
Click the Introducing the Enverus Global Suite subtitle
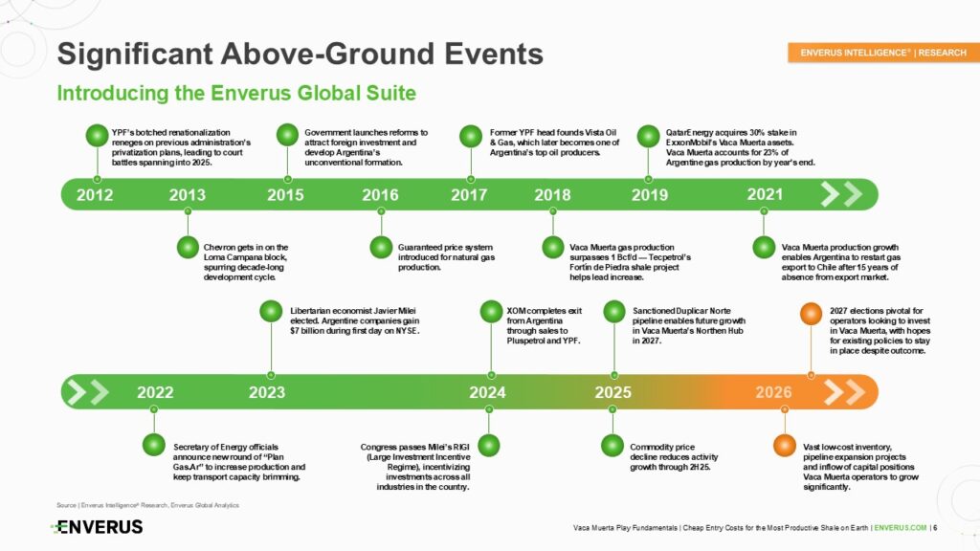coord(236,93)
